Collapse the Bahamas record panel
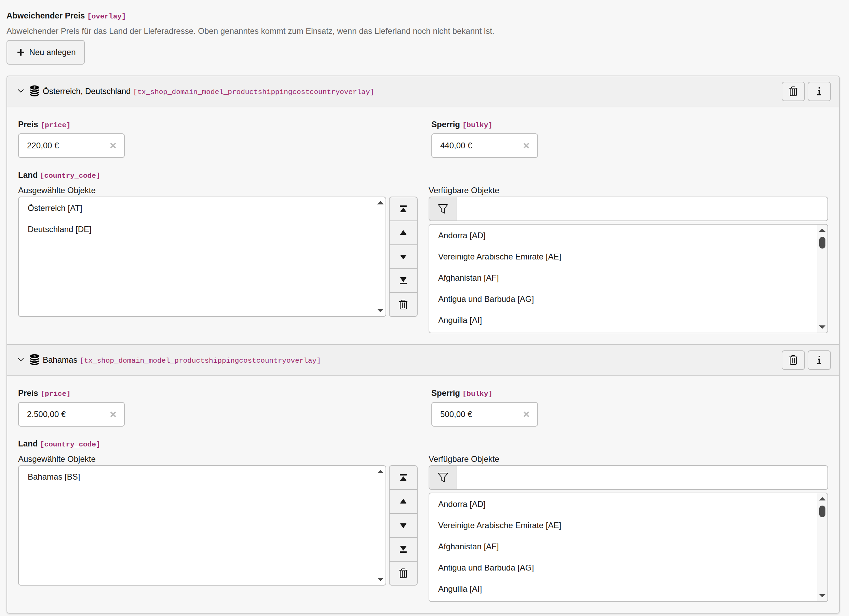This screenshot has height=616, width=849. point(21,360)
